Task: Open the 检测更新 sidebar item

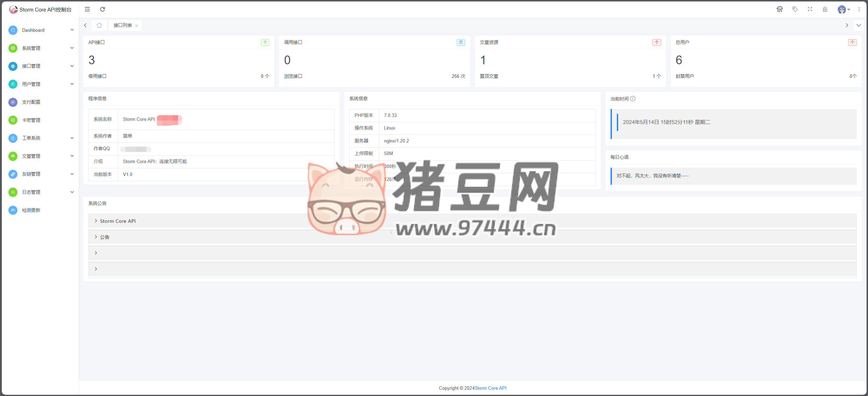Action: pyautogui.click(x=31, y=210)
